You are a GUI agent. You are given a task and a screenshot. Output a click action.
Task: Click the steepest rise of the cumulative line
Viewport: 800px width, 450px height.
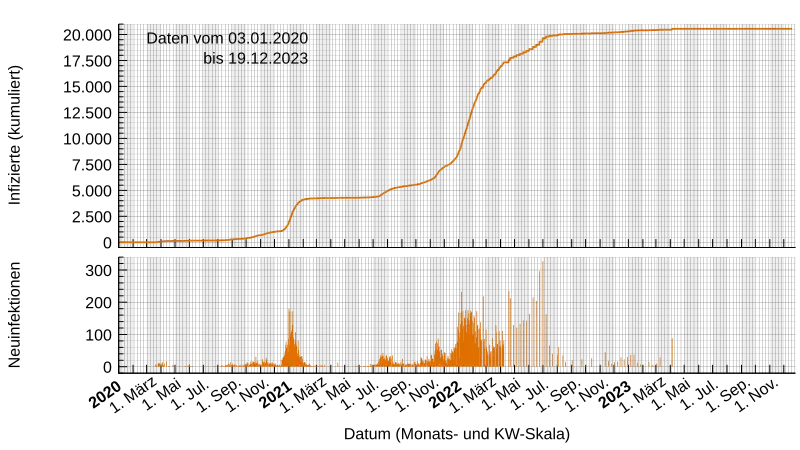point(468,120)
